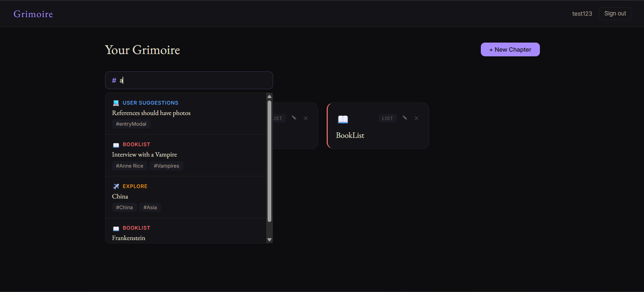Click the + New Chapter button
The height and width of the screenshot is (292, 644).
click(x=510, y=49)
